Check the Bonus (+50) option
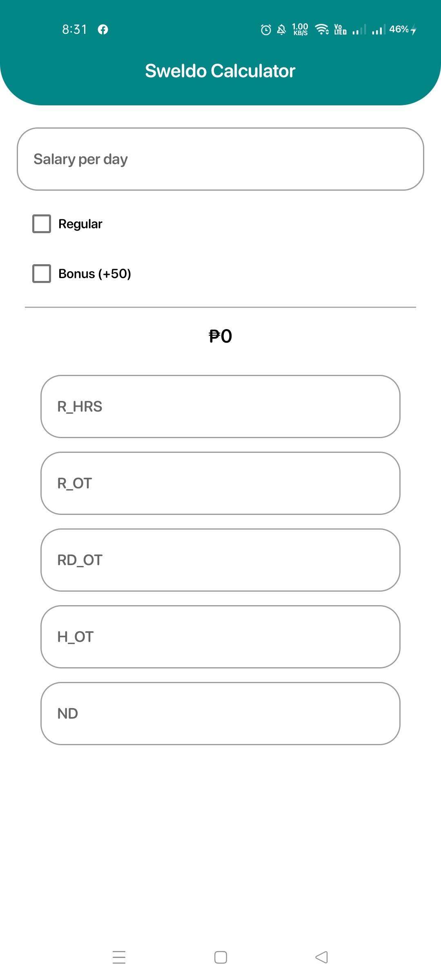 41,273
